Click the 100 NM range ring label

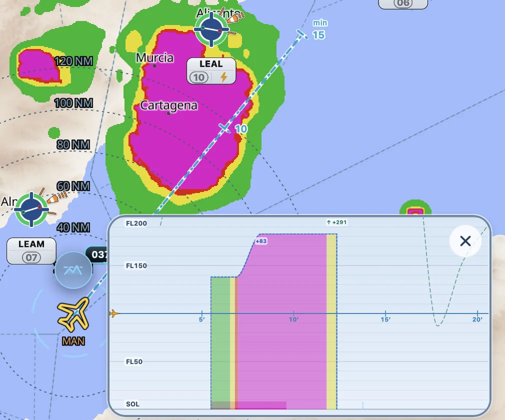pos(74,103)
